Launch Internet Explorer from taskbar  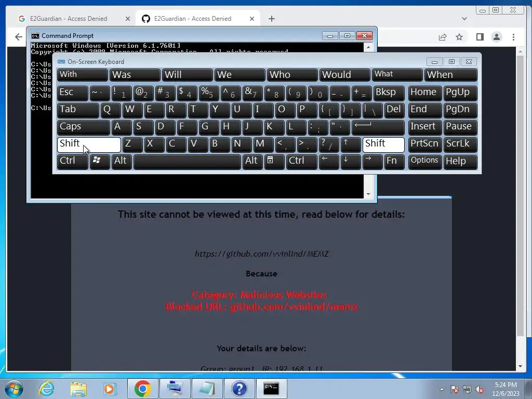click(46, 389)
